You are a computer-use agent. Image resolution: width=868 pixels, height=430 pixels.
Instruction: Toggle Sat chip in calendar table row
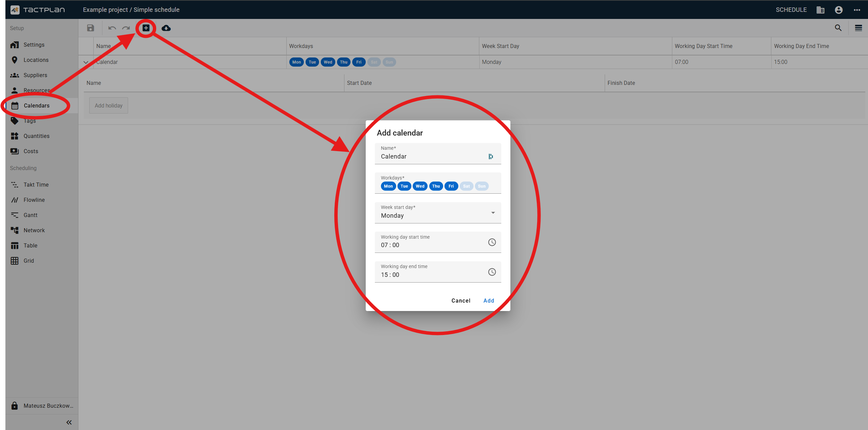[374, 62]
